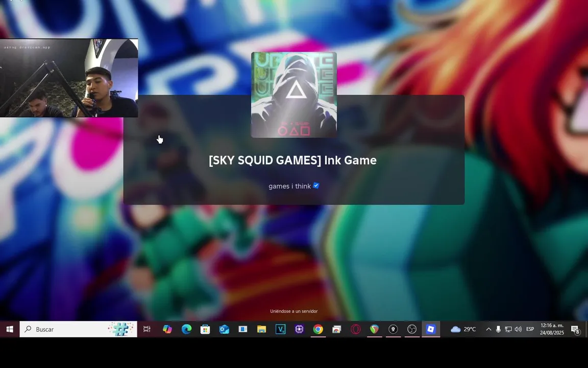This screenshot has width=588, height=368.
Task: Click the verified badge beside games i think
Action: 316,186
